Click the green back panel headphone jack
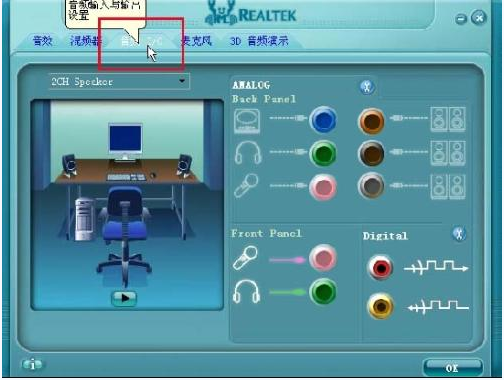 323,154
